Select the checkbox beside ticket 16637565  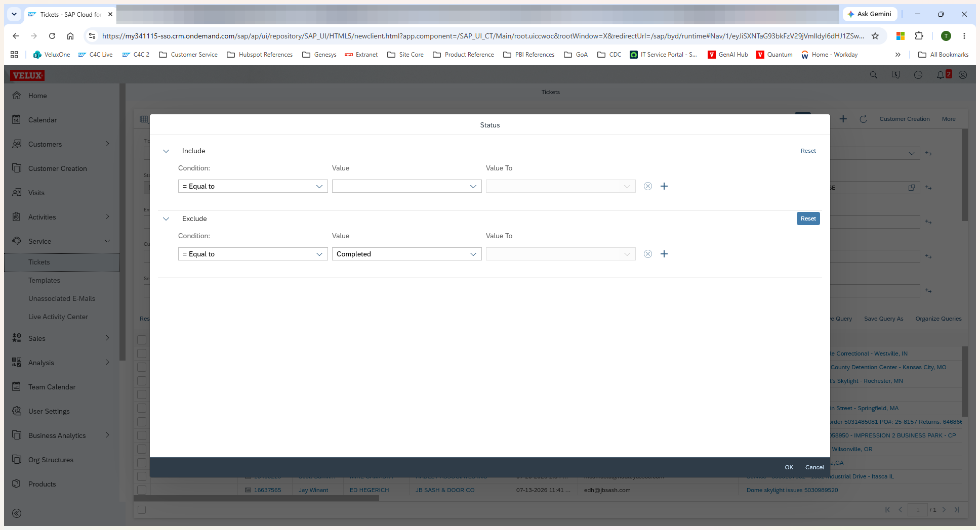(x=142, y=490)
